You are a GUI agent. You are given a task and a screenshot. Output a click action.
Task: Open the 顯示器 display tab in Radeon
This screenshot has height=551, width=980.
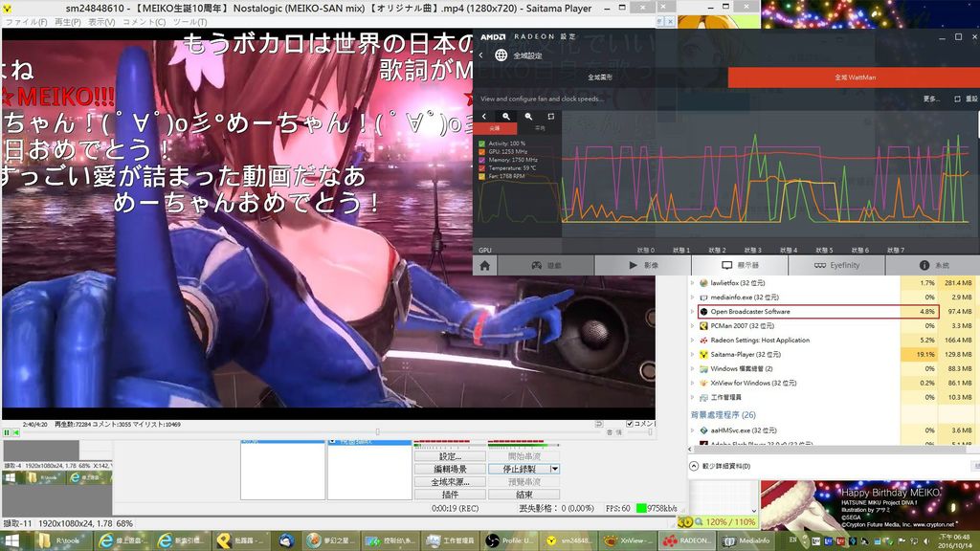[x=740, y=266]
